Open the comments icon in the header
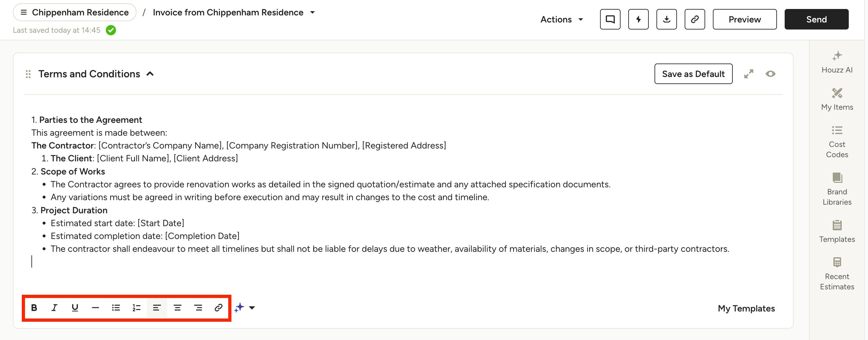The height and width of the screenshot is (340, 868). click(610, 19)
